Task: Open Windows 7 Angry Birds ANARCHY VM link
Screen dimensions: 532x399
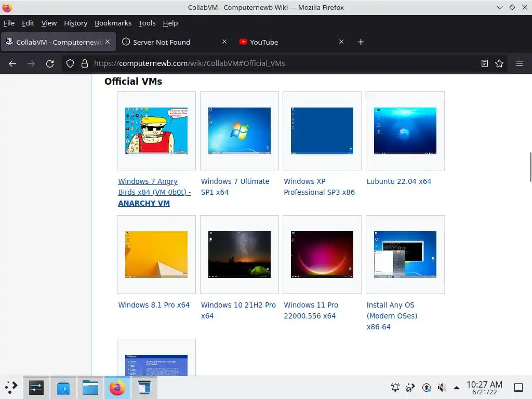Action: click(154, 192)
